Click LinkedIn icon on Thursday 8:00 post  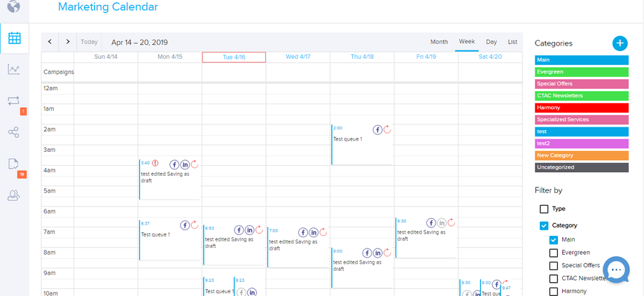click(377, 253)
